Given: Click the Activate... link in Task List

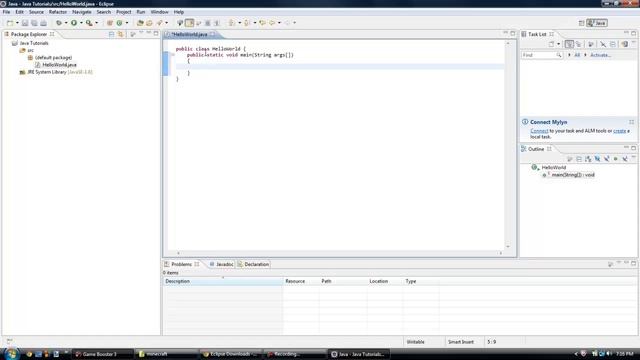Looking at the screenshot, I should click(600, 55).
